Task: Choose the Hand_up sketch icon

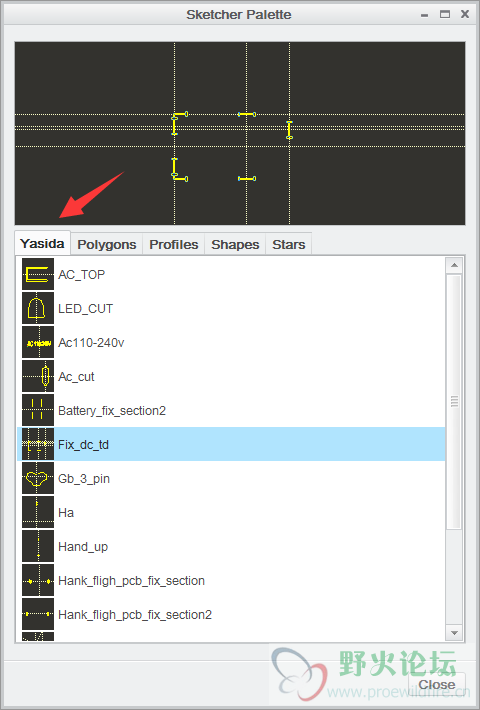Action: pyautogui.click(x=38, y=546)
